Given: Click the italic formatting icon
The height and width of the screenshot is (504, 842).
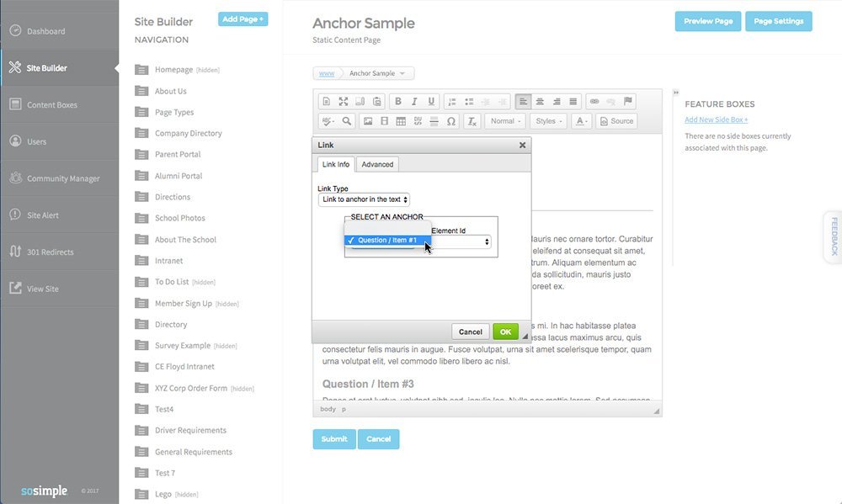Looking at the screenshot, I should 414,102.
